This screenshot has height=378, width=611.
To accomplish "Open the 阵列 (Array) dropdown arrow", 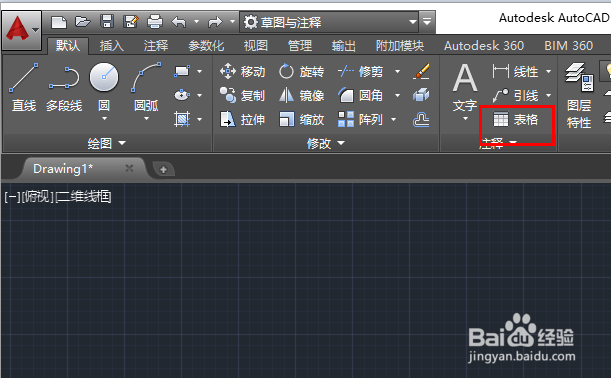I will tap(394, 119).
